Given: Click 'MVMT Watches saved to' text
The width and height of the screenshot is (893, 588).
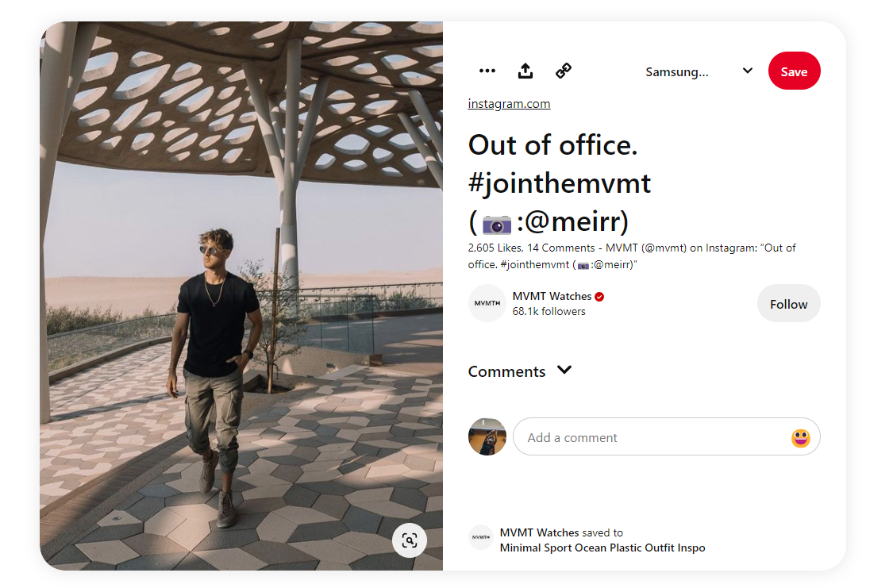Looking at the screenshot, I should 561,532.
